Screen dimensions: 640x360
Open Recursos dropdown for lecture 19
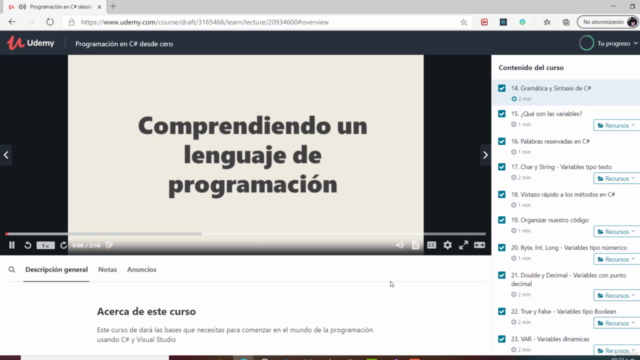(617, 231)
